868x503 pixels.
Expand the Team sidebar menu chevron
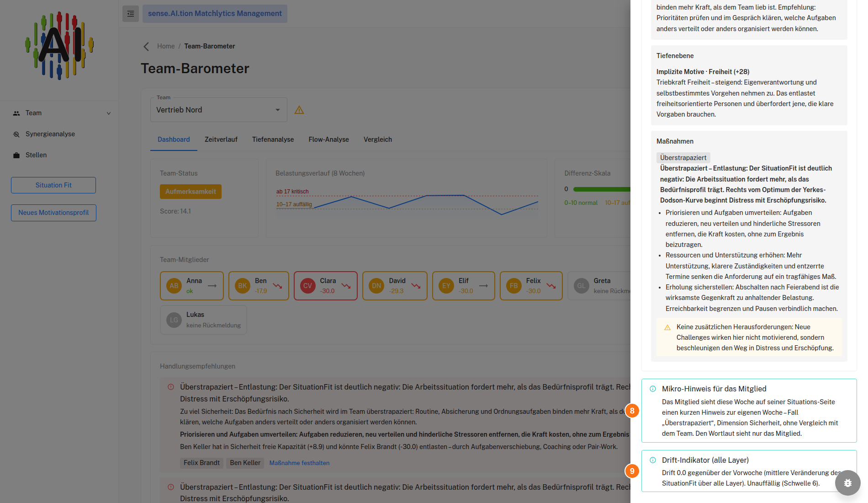(109, 113)
